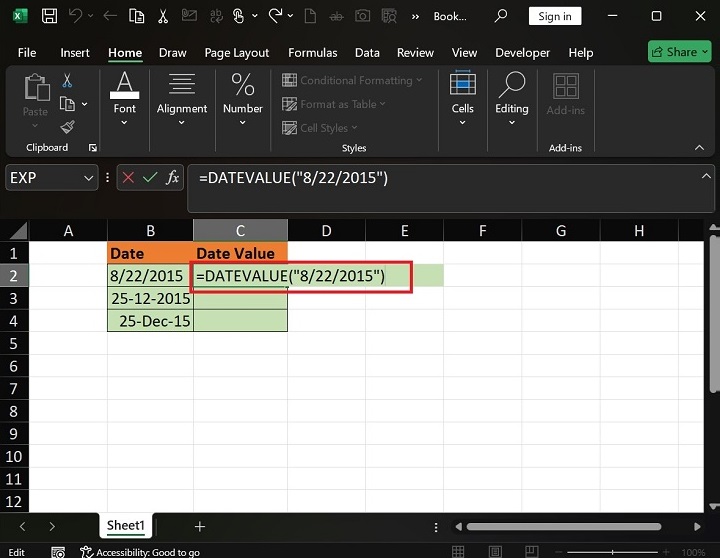
Task: Click the print preview icon beside the camera
Action: click(389, 16)
